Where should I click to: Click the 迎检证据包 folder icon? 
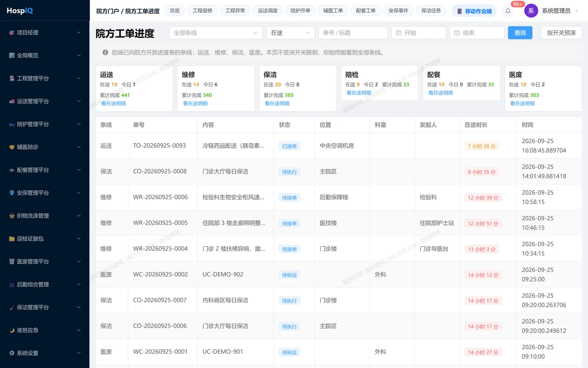pyautogui.click(x=12, y=238)
